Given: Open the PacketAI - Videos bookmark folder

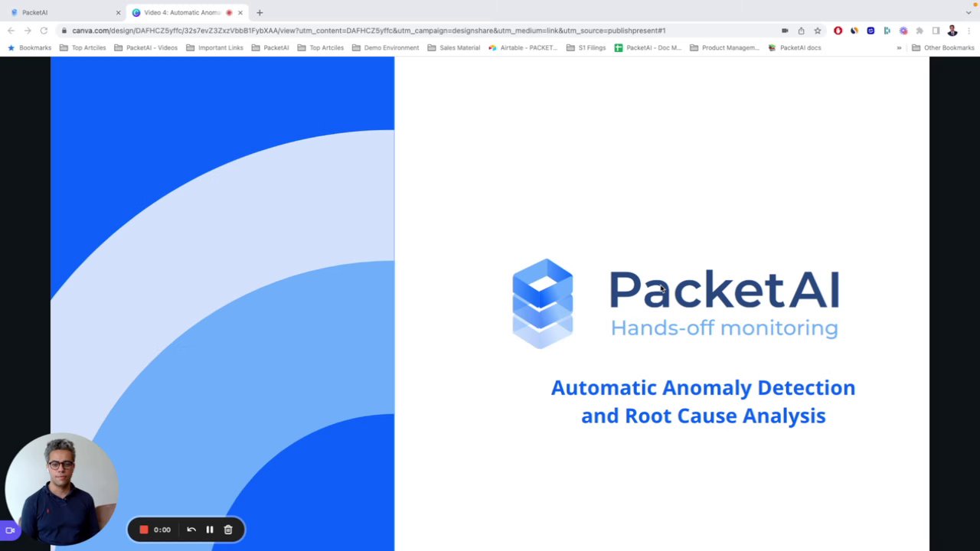Looking at the screenshot, I should (x=145, y=47).
